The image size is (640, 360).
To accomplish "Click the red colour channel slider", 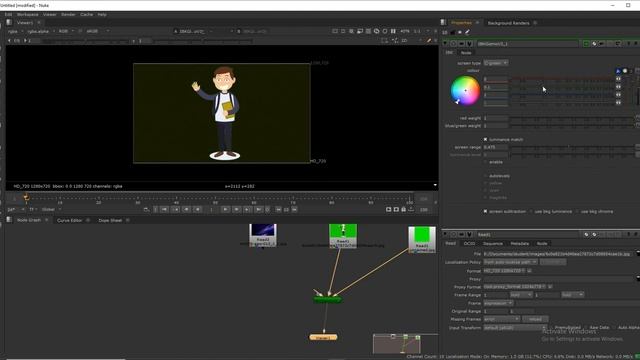I will pos(562,79).
